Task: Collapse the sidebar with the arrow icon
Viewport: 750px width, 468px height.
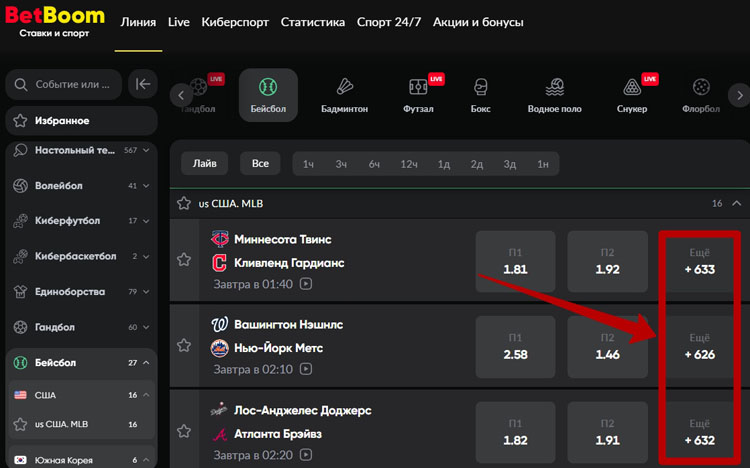Action: point(143,84)
